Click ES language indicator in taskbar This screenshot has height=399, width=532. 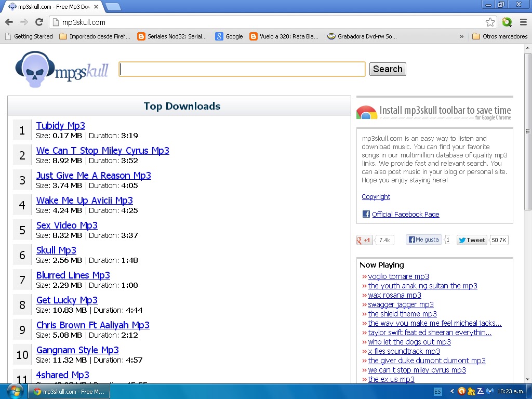(437, 392)
